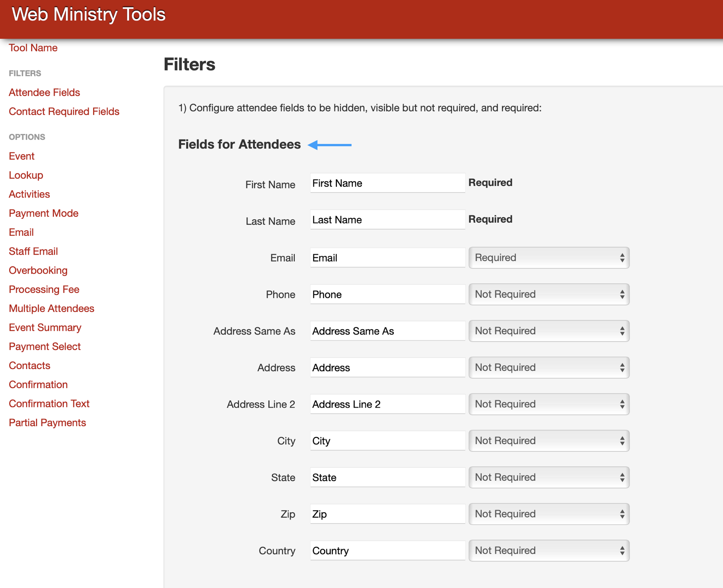
Task: Open the City requirement dropdown
Action: pos(548,441)
